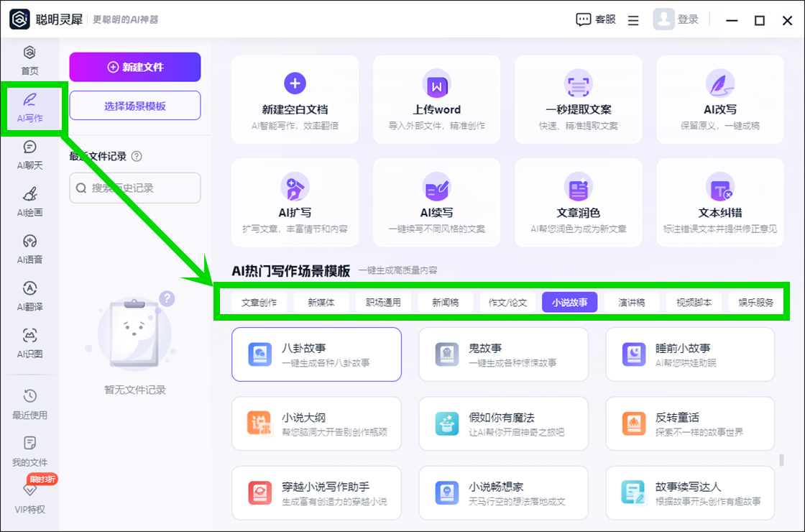Image resolution: width=805 pixels, height=532 pixels.
Task: Switch to the 文章创作 tab
Action: 259,303
